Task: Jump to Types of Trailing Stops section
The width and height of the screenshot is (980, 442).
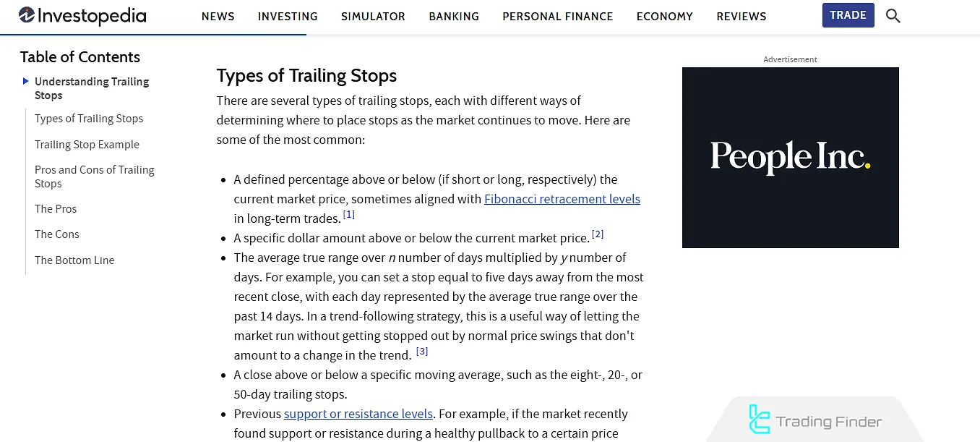Action: pos(89,119)
